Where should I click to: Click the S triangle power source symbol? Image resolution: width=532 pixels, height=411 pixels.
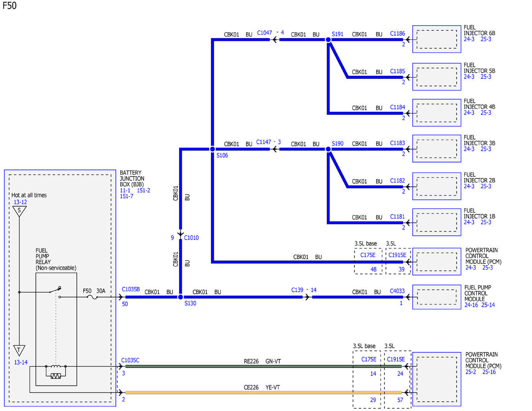(x=20, y=211)
